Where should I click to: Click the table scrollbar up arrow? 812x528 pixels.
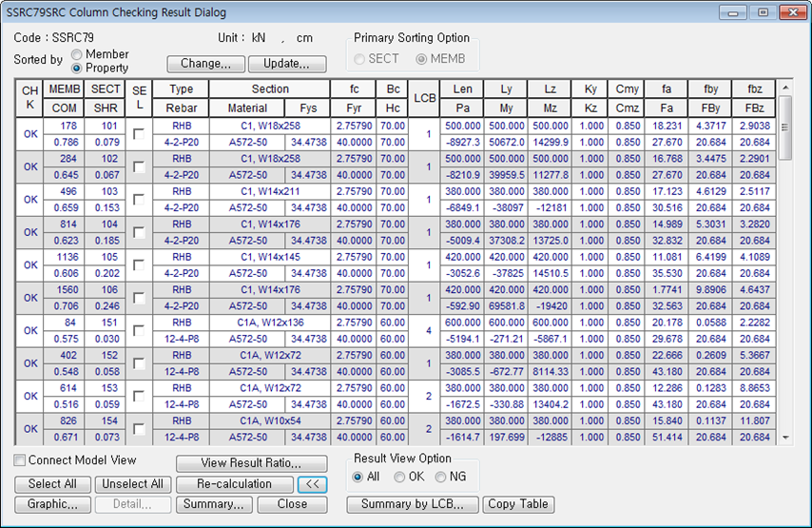[x=785, y=88]
